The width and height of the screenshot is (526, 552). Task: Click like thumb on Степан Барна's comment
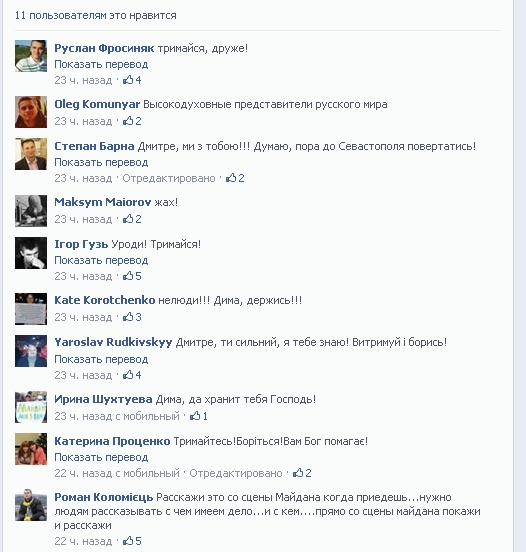231,178
